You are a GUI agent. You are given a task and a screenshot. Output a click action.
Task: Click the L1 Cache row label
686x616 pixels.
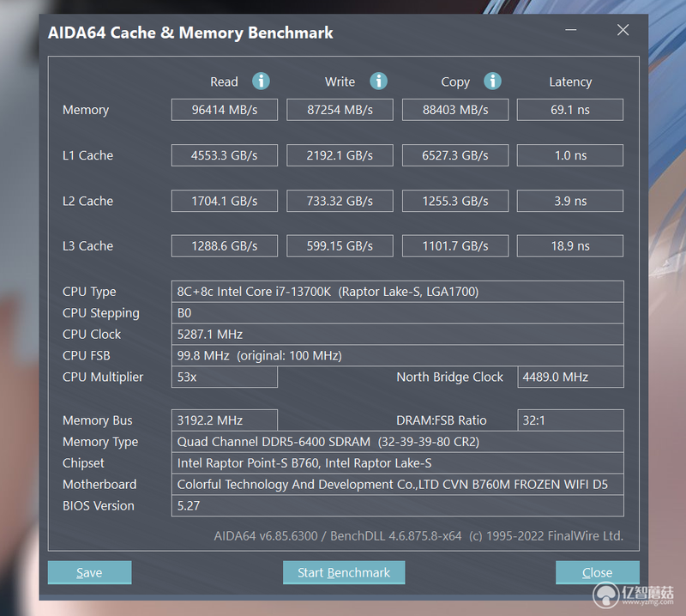[88, 155]
